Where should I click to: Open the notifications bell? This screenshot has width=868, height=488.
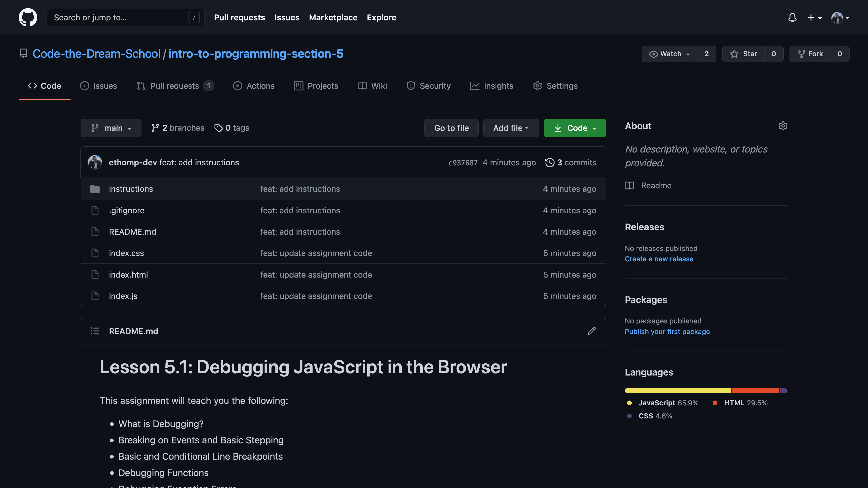click(x=792, y=17)
